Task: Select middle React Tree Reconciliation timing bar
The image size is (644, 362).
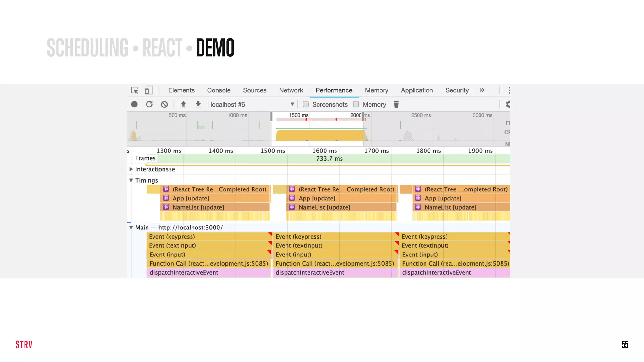Action: point(342,189)
